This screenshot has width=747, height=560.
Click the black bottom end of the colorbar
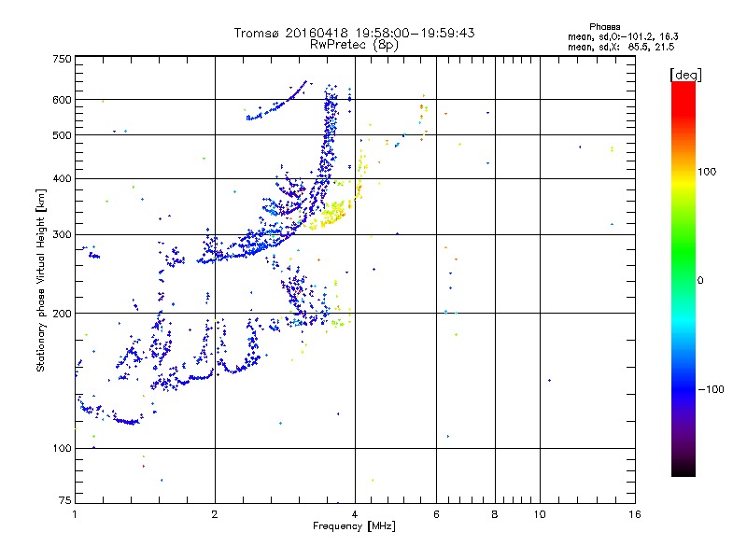[684, 469]
